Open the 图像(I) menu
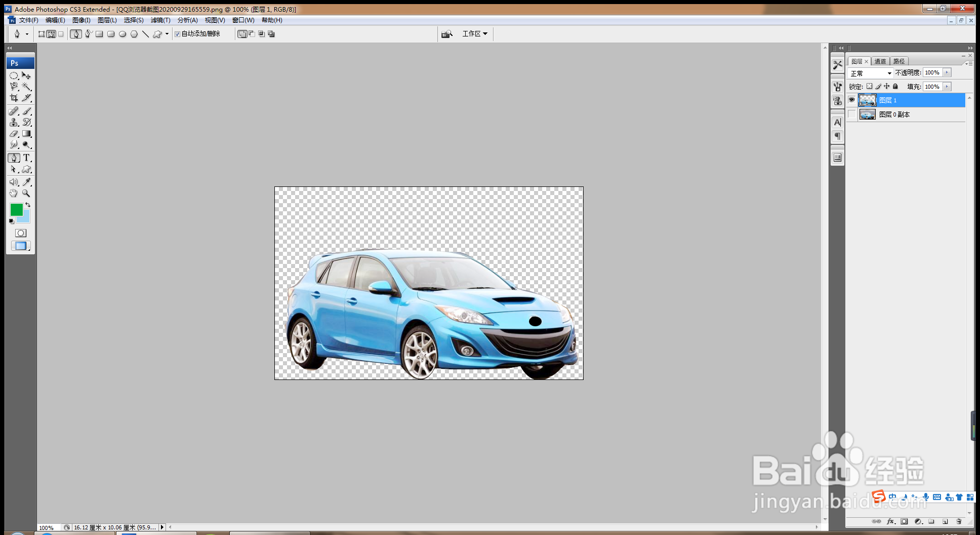 click(81, 20)
